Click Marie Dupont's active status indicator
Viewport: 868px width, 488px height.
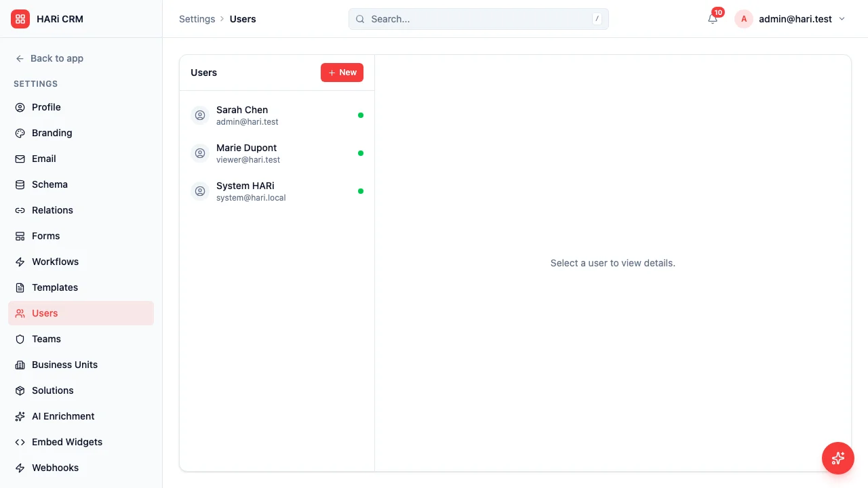click(x=360, y=153)
